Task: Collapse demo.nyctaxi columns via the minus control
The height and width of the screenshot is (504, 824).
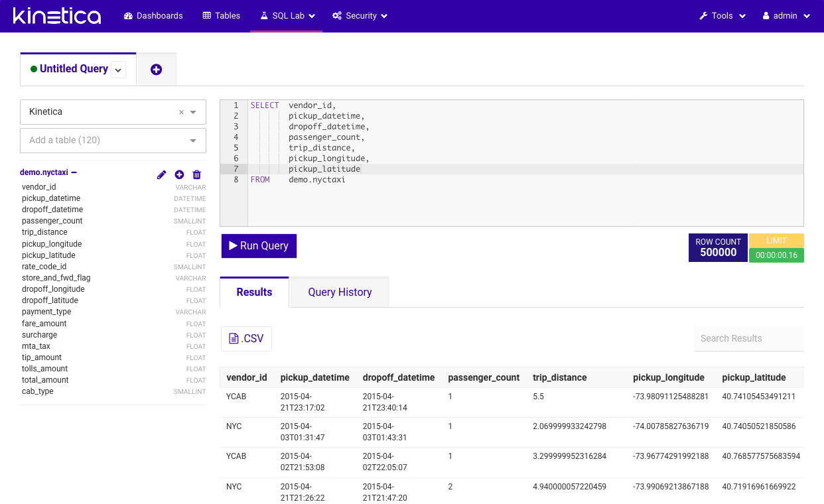Action: tap(73, 172)
